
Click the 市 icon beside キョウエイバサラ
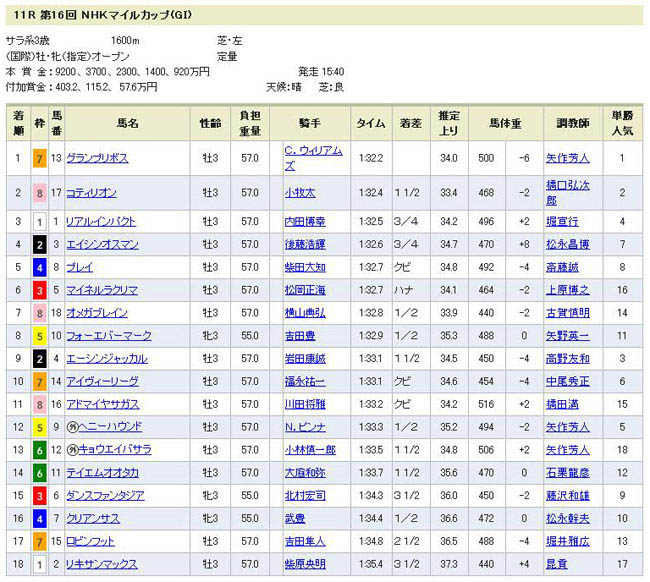point(71,450)
